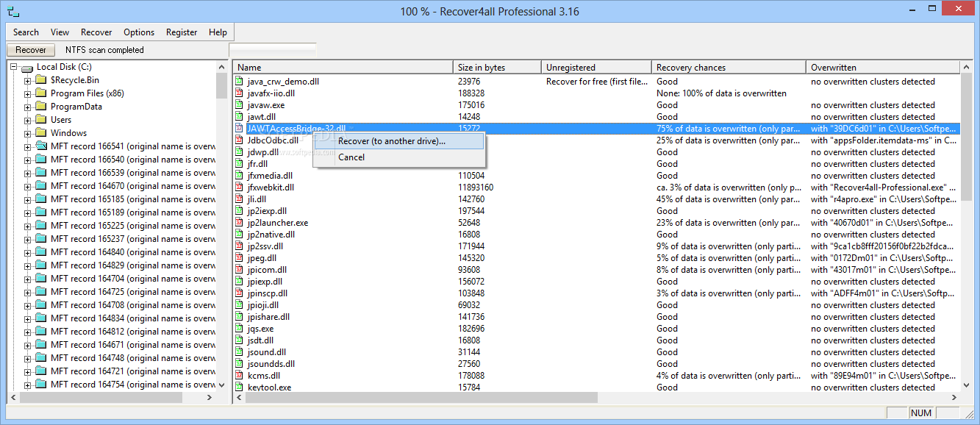This screenshot has width=980, height=425.
Task: Click the MFT record 164670 folder icon
Action: (x=40, y=186)
